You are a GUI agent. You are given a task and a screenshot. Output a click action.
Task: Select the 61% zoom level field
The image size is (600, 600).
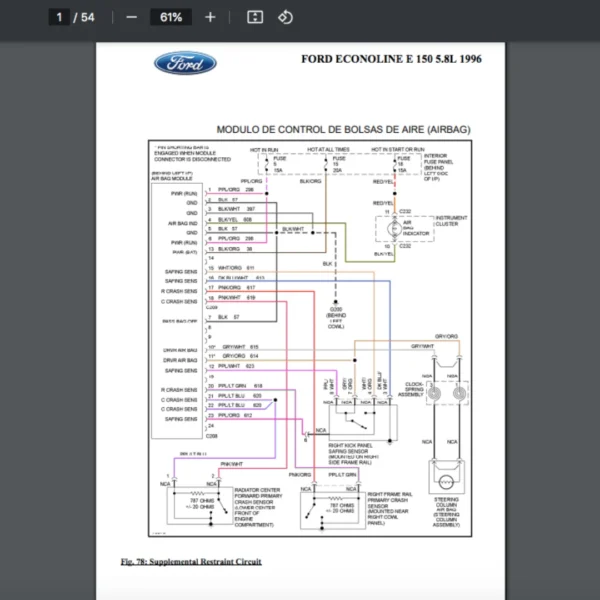pos(170,17)
